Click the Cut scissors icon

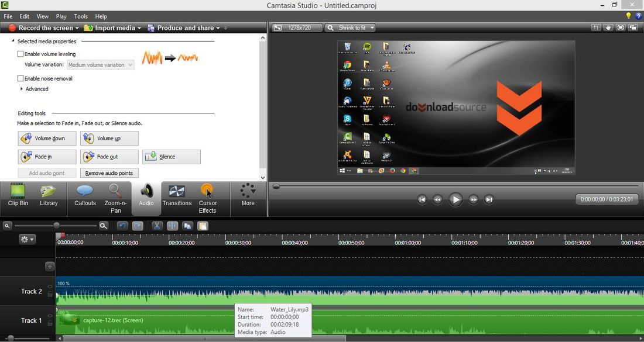(x=157, y=226)
